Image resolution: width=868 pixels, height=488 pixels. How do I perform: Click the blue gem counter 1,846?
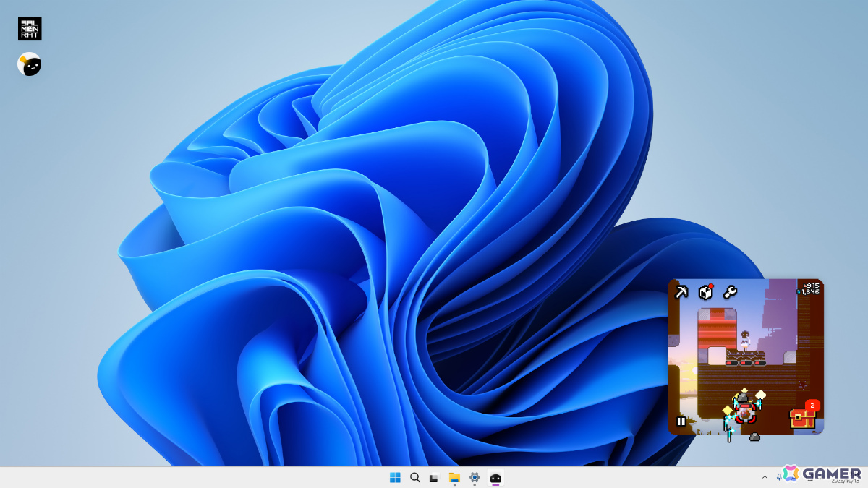coord(808,292)
